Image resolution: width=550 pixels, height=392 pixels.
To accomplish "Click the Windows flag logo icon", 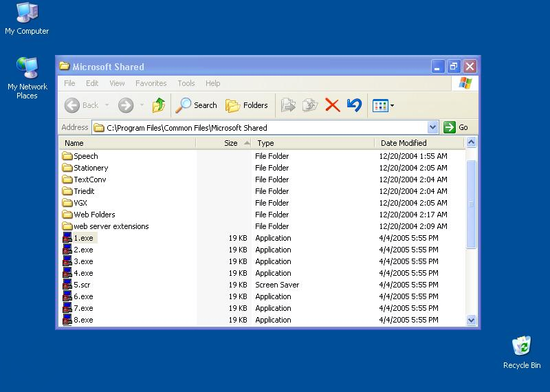I will 465,83.
